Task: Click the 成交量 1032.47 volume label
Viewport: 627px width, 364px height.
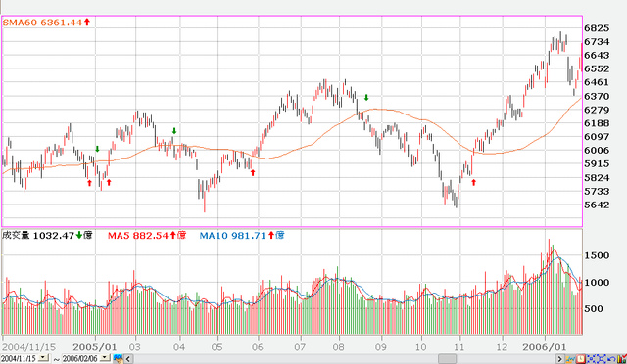Action: coord(47,235)
